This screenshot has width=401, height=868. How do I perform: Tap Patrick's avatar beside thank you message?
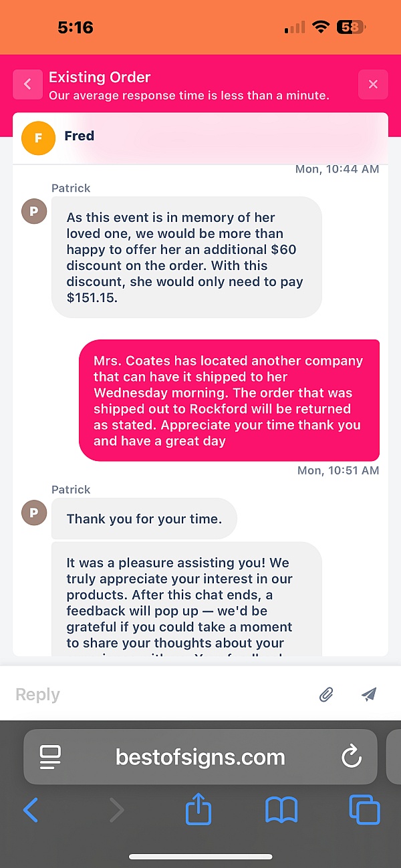click(x=34, y=513)
